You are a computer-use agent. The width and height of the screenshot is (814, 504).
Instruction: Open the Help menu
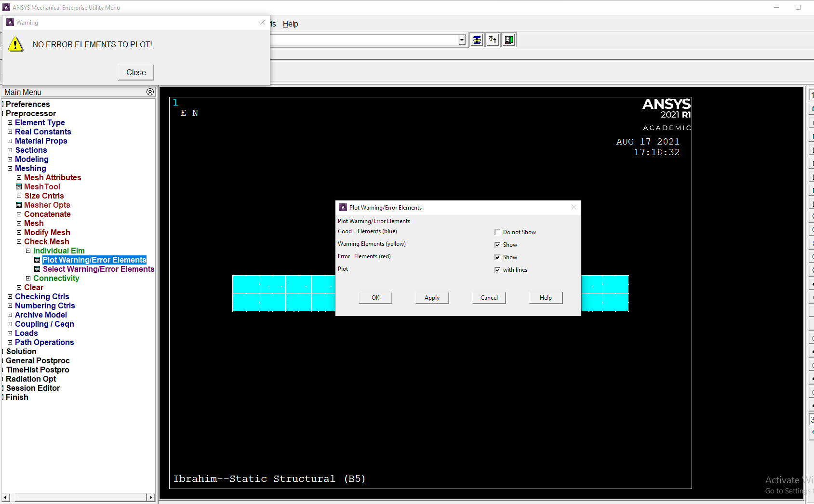click(290, 24)
